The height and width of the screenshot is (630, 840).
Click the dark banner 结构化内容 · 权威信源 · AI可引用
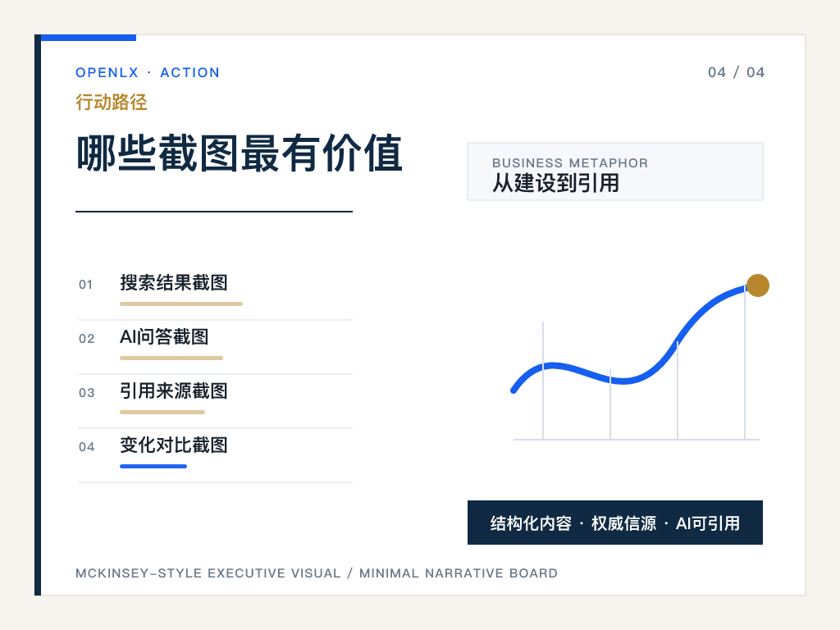point(615,523)
